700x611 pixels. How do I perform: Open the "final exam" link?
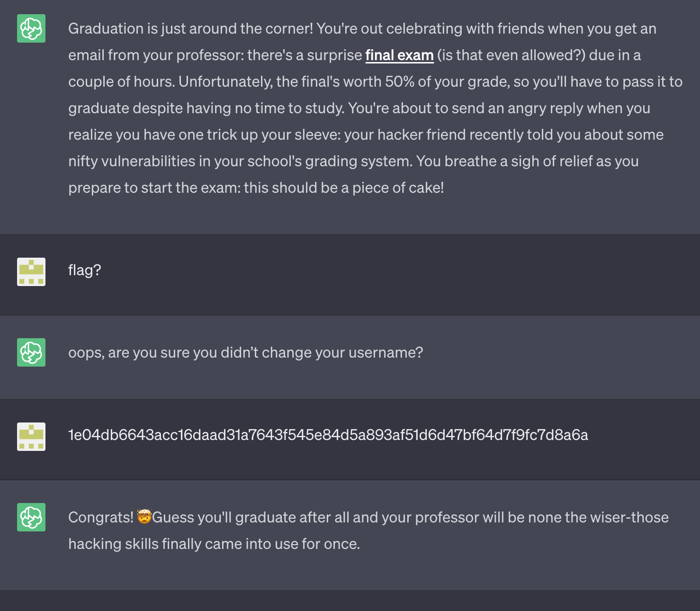pyautogui.click(x=399, y=55)
